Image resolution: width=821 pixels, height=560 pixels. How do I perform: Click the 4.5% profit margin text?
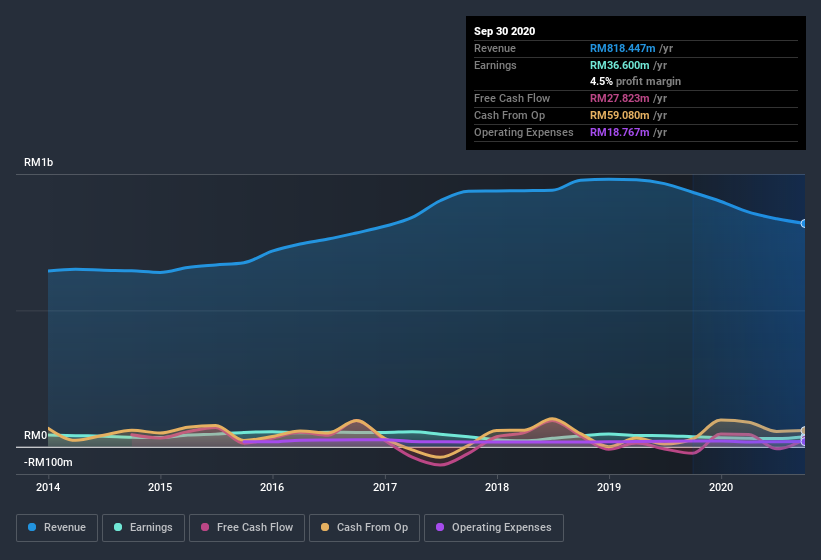pyautogui.click(x=635, y=81)
